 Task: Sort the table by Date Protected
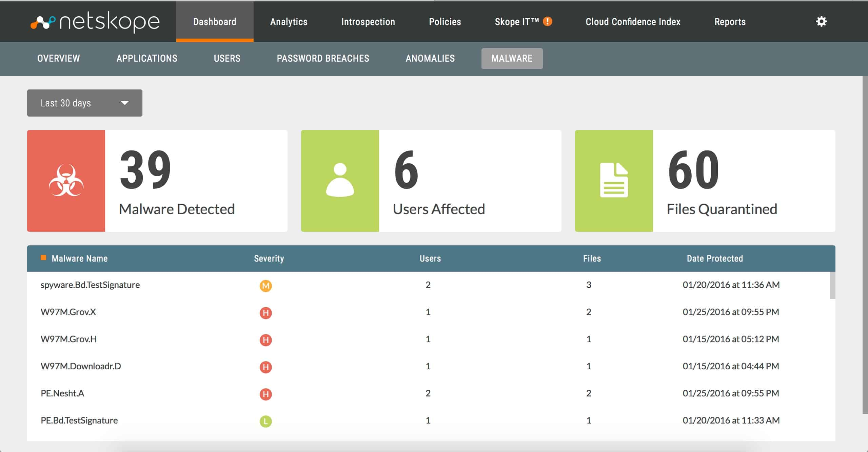715,259
